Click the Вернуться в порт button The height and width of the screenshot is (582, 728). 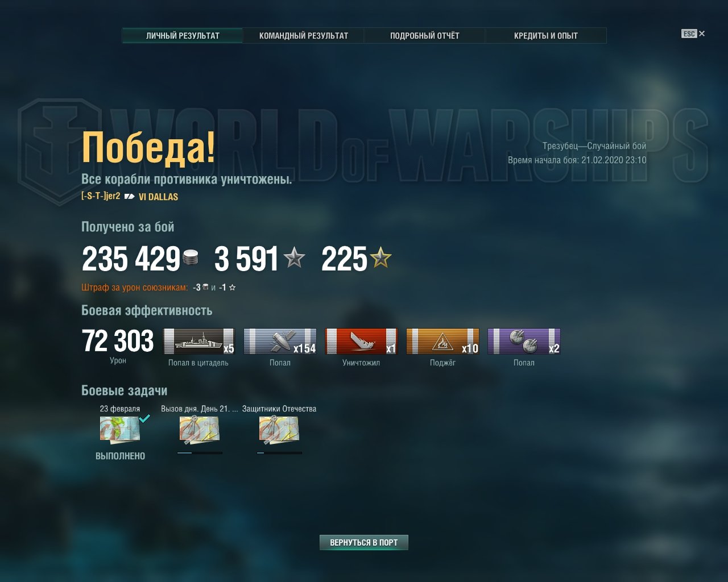click(x=364, y=543)
